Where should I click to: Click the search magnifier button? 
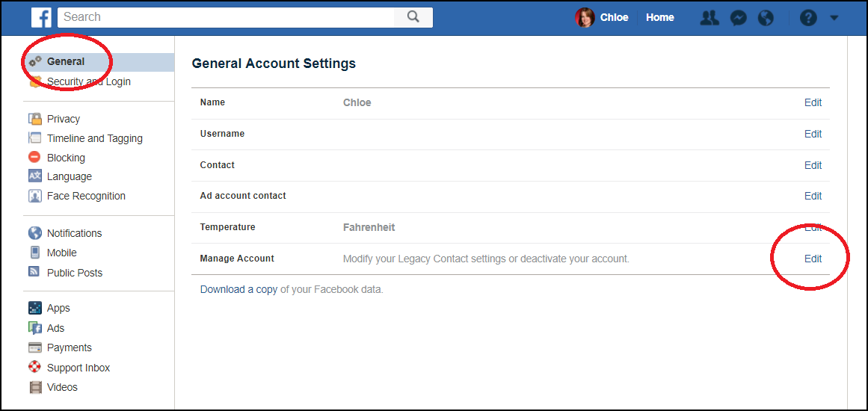413,17
